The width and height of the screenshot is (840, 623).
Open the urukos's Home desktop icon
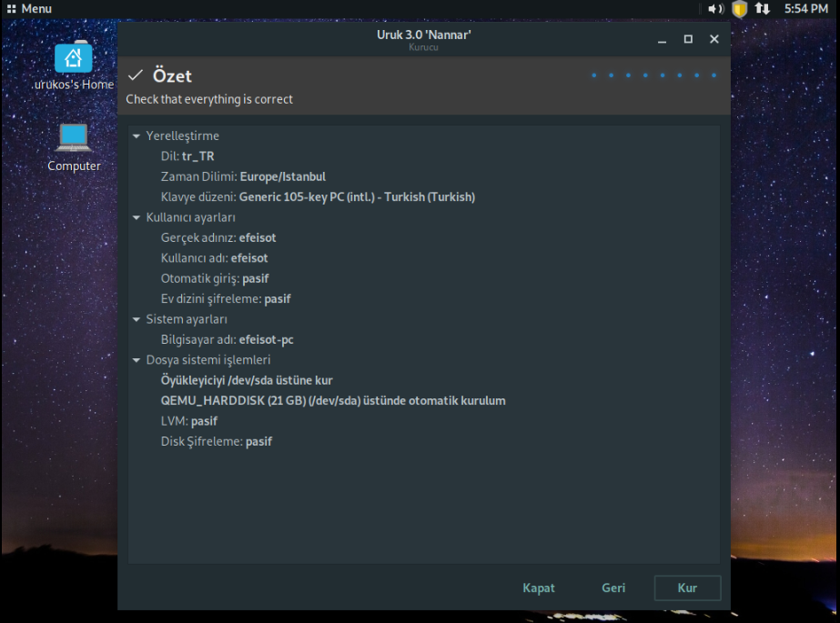click(x=74, y=65)
